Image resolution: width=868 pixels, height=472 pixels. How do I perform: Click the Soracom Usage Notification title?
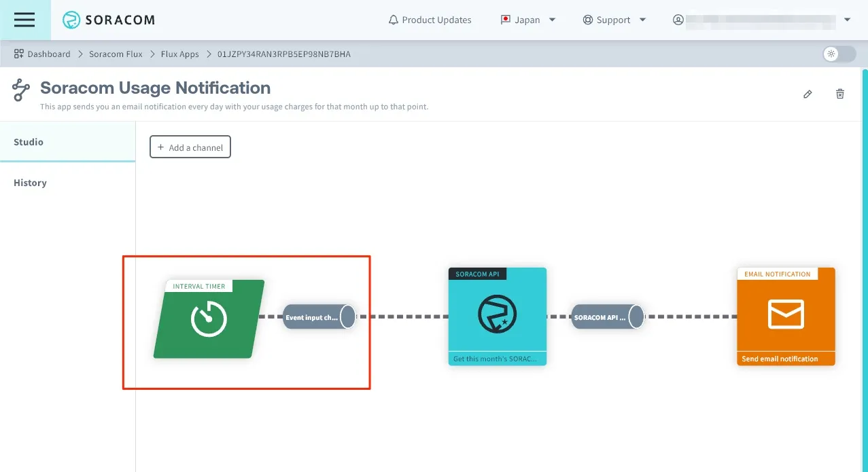pos(155,88)
